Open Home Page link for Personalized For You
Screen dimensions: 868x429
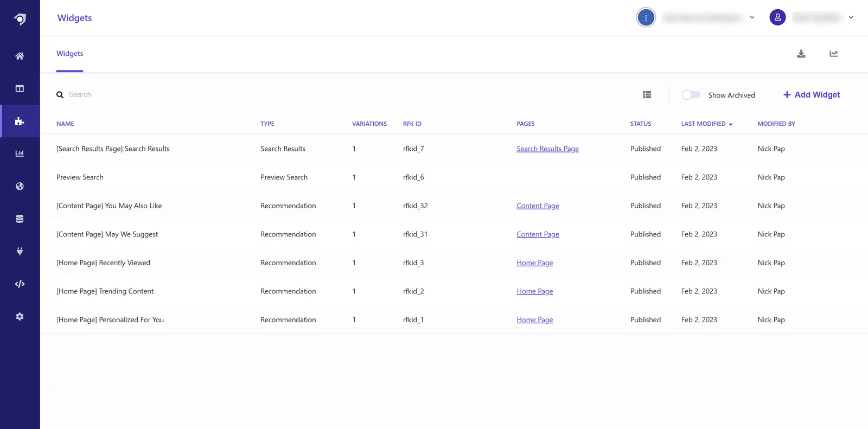pos(535,320)
